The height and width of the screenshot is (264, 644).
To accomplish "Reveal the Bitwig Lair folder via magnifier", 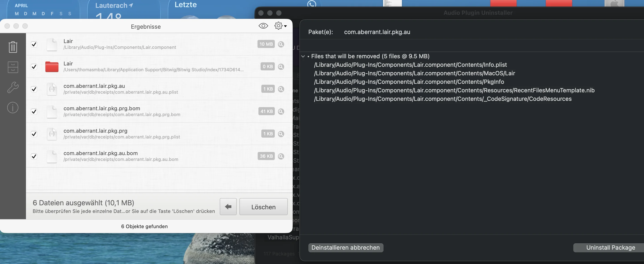I will 281,67.
